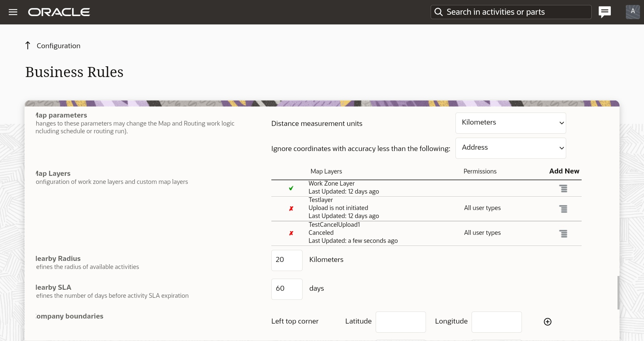The height and width of the screenshot is (341, 644).
Task: Open the coordinate accuracy Address dropdown
Action: (x=511, y=148)
